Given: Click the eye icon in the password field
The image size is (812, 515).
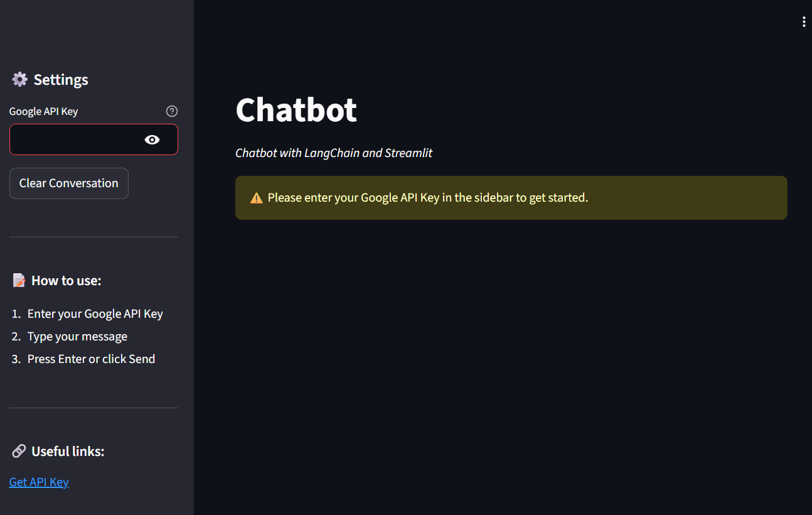Looking at the screenshot, I should pyautogui.click(x=152, y=139).
